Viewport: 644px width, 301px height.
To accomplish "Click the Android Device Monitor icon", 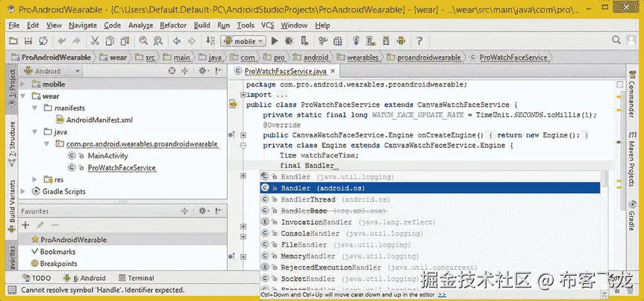I will pyautogui.click(x=401, y=41).
